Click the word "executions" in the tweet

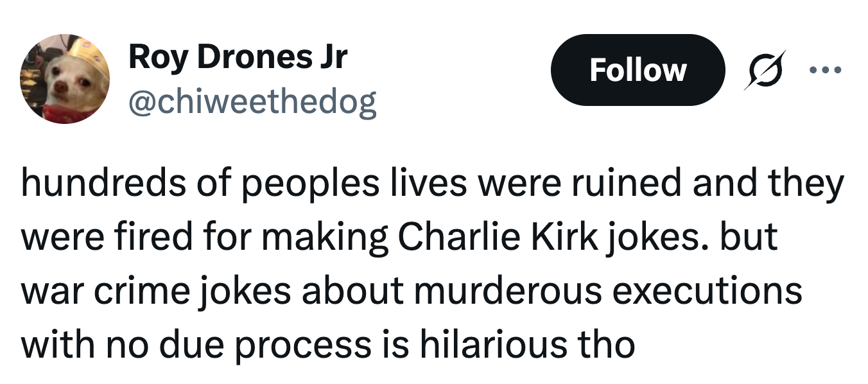click(x=706, y=290)
